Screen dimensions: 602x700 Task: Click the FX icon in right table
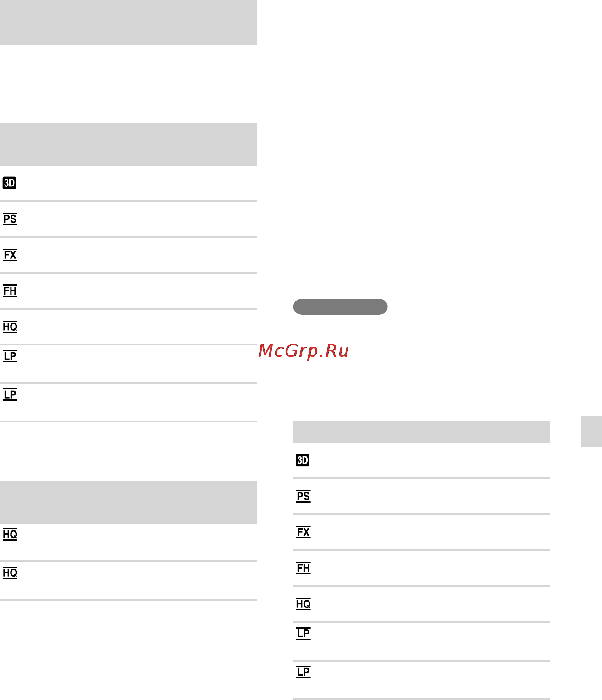point(304,532)
